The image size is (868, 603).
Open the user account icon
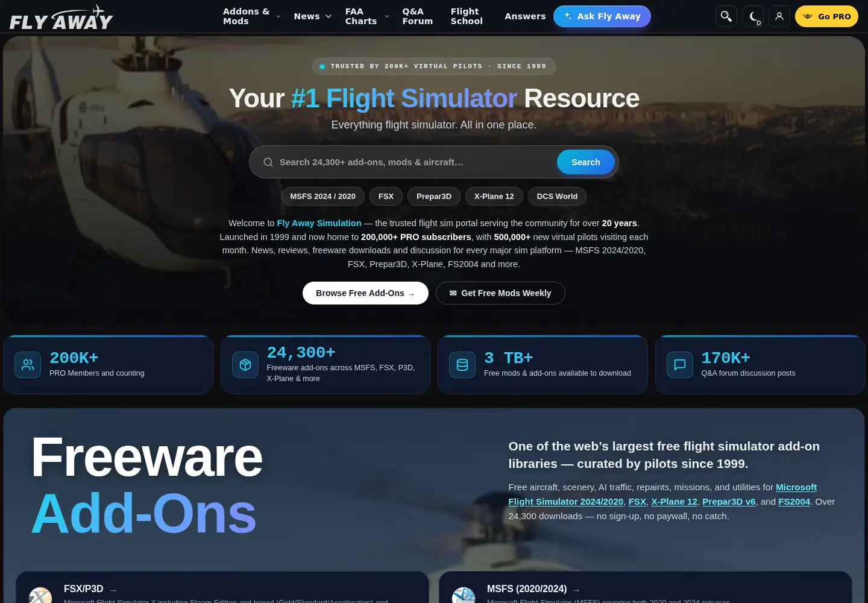point(779,16)
